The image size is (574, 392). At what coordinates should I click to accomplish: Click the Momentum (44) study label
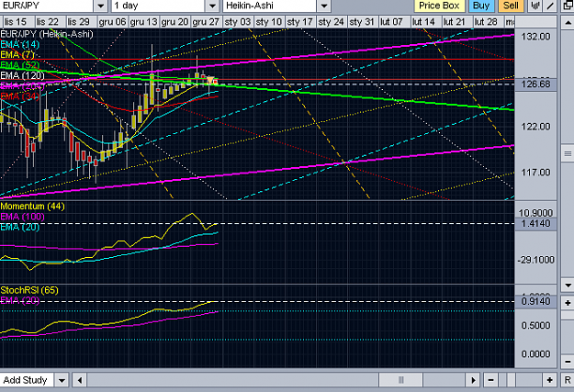click(x=32, y=206)
